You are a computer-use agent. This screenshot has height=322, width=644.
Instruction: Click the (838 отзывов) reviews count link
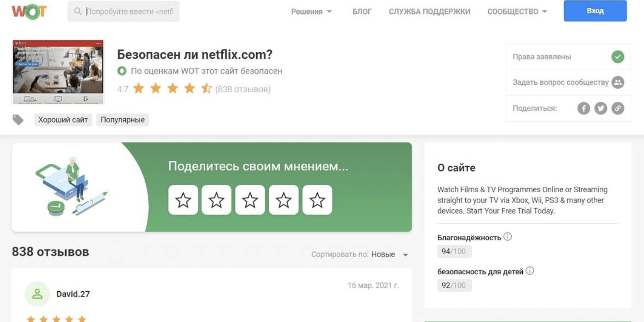243,89
